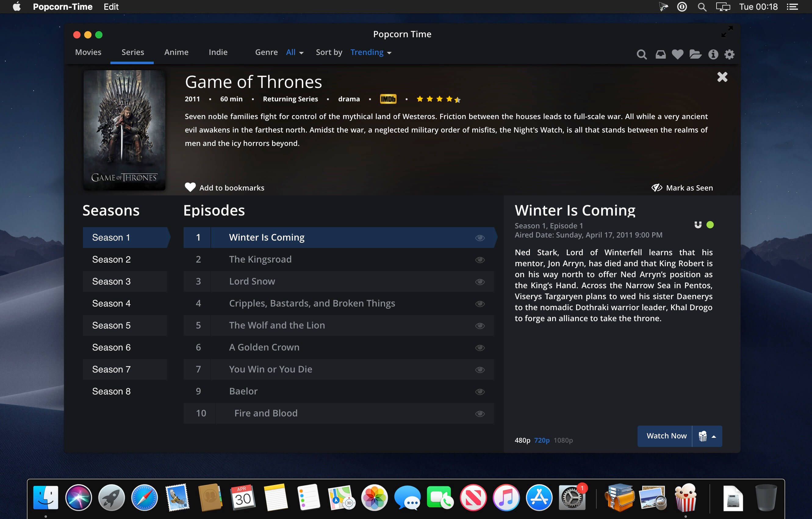The width and height of the screenshot is (812, 519).
Task: Select 720p quality
Action: tap(541, 440)
